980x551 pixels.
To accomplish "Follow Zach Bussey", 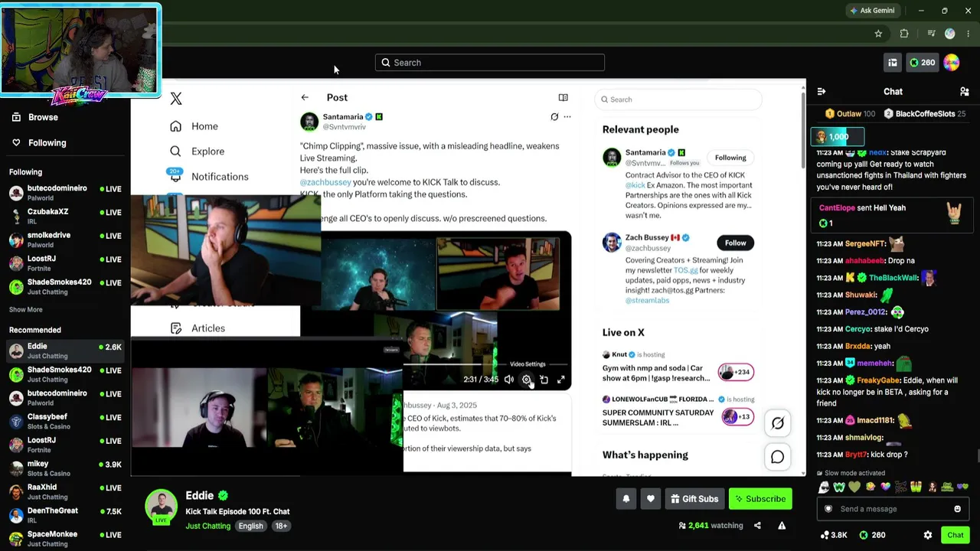I will tap(735, 243).
